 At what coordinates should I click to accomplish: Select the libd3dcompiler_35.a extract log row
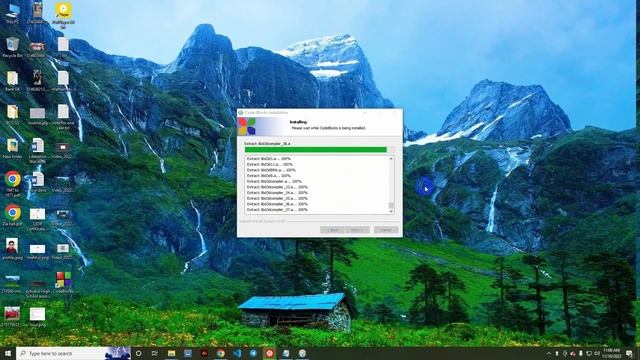277,198
